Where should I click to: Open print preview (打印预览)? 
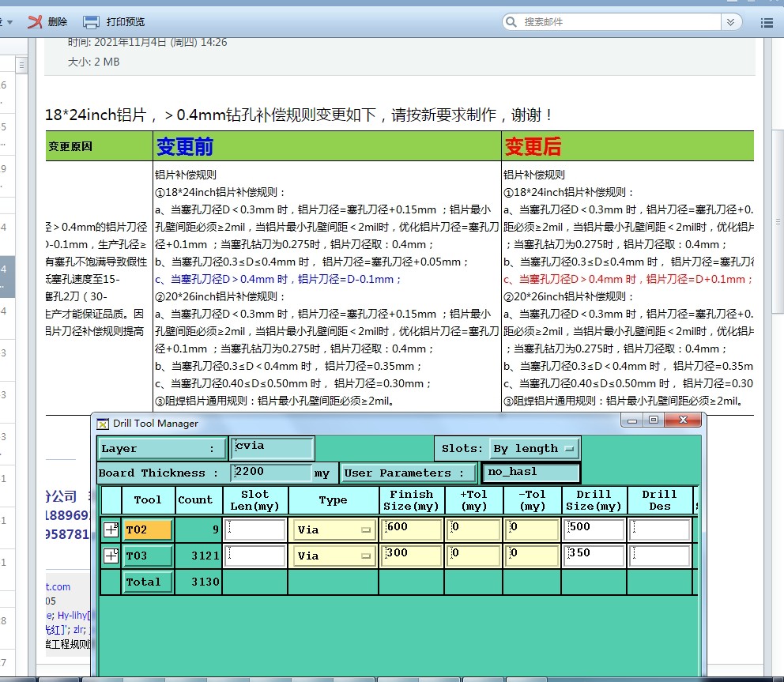pyautogui.click(x=114, y=21)
